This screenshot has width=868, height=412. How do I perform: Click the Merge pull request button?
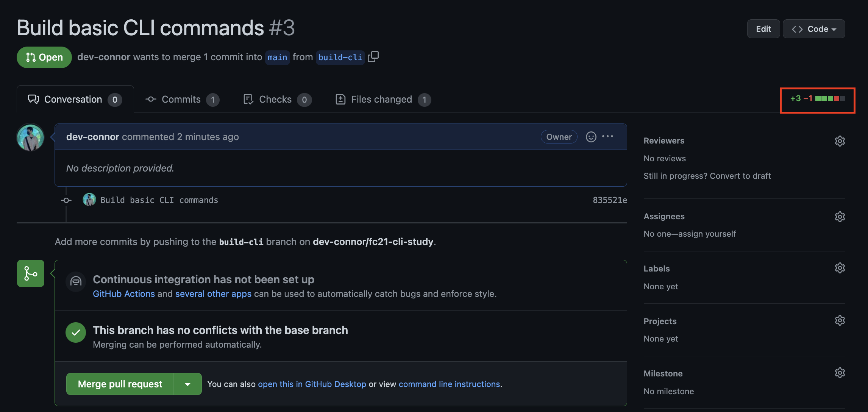pyautogui.click(x=120, y=384)
